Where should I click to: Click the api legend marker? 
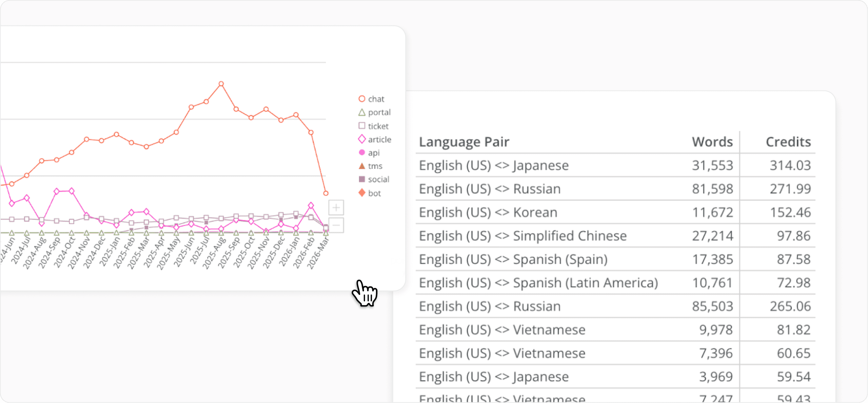pyautogui.click(x=362, y=153)
